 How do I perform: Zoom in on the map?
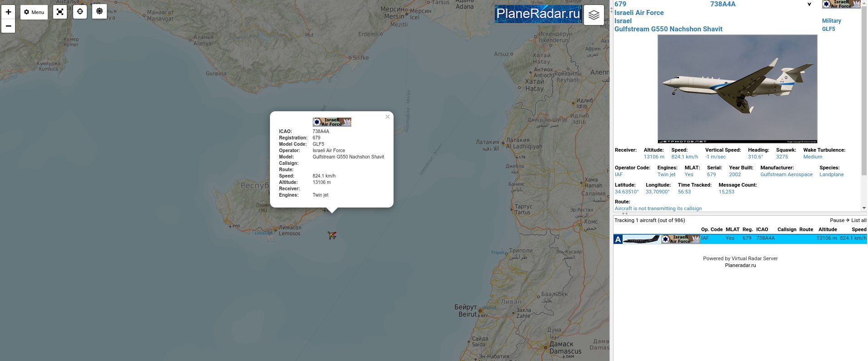(8, 12)
